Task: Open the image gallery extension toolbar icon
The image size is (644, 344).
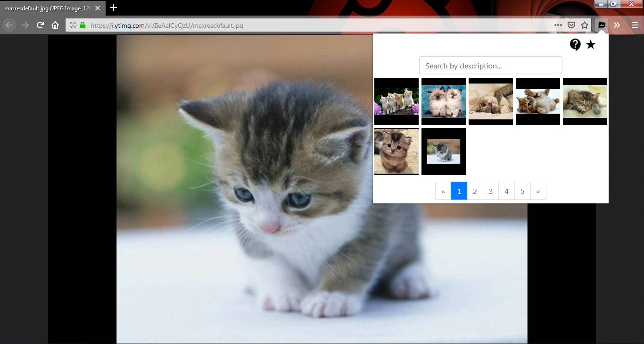Action: 602,25
